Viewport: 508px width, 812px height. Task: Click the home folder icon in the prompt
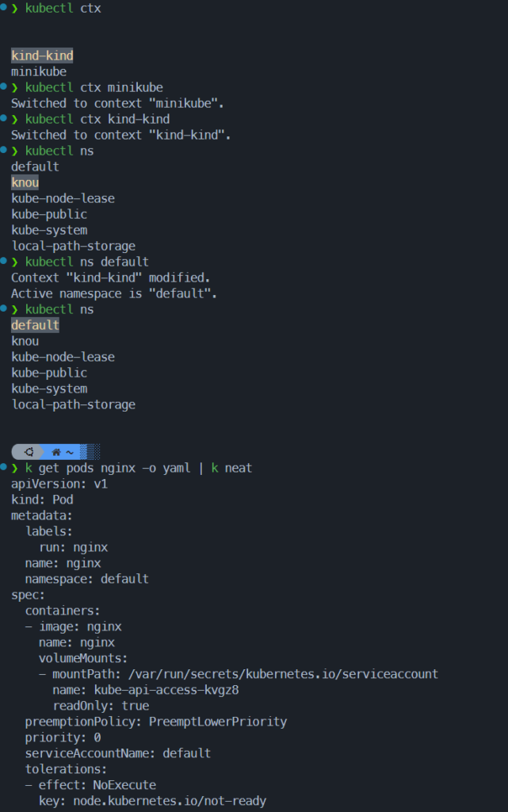click(x=56, y=452)
